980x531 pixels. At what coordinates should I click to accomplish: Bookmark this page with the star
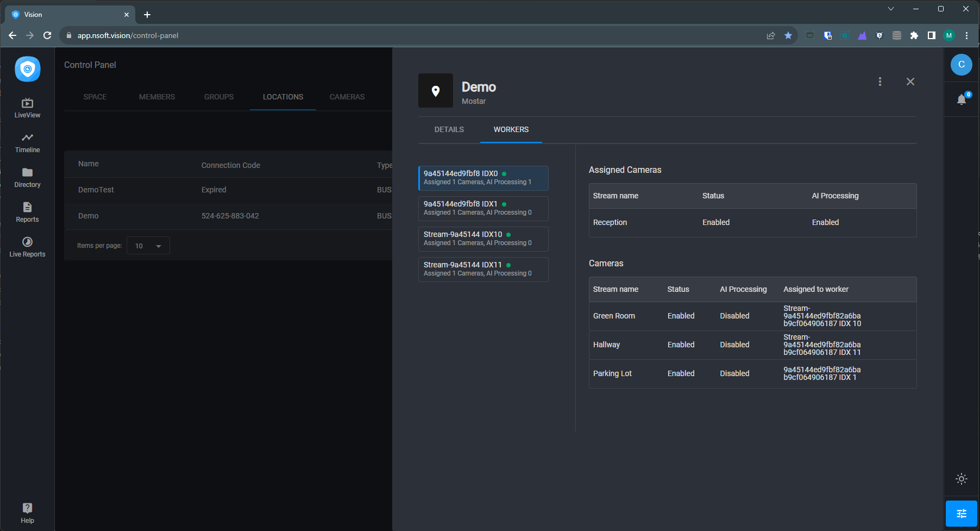pyautogui.click(x=788, y=35)
